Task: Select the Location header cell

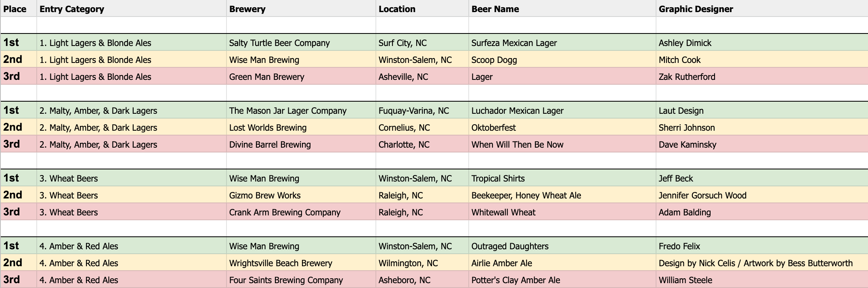Action: [422, 8]
